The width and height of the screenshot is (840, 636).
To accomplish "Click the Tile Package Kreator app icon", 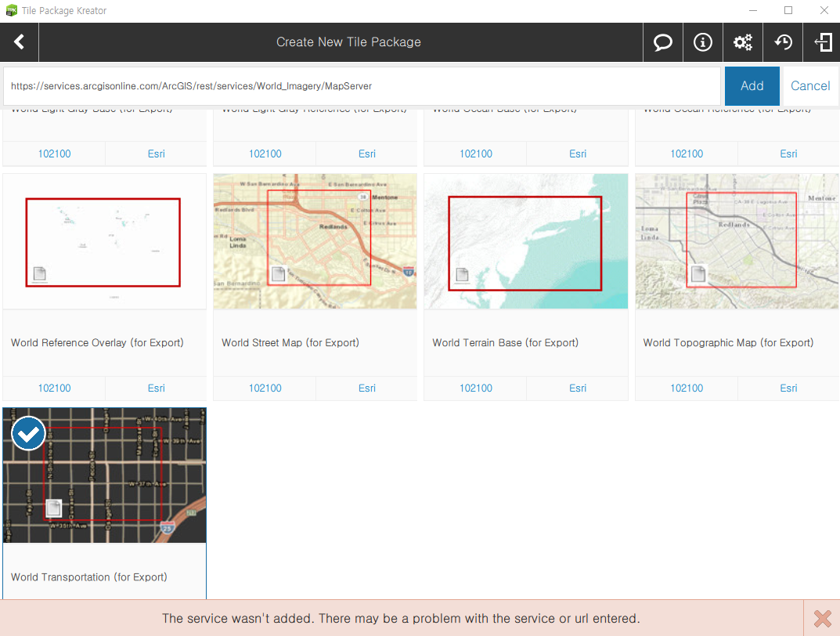I will pyautogui.click(x=11, y=10).
